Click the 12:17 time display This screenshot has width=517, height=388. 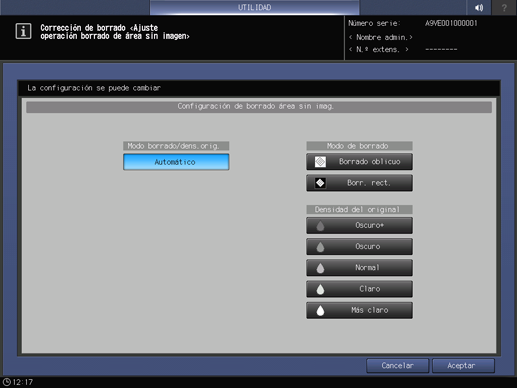tap(23, 382)
